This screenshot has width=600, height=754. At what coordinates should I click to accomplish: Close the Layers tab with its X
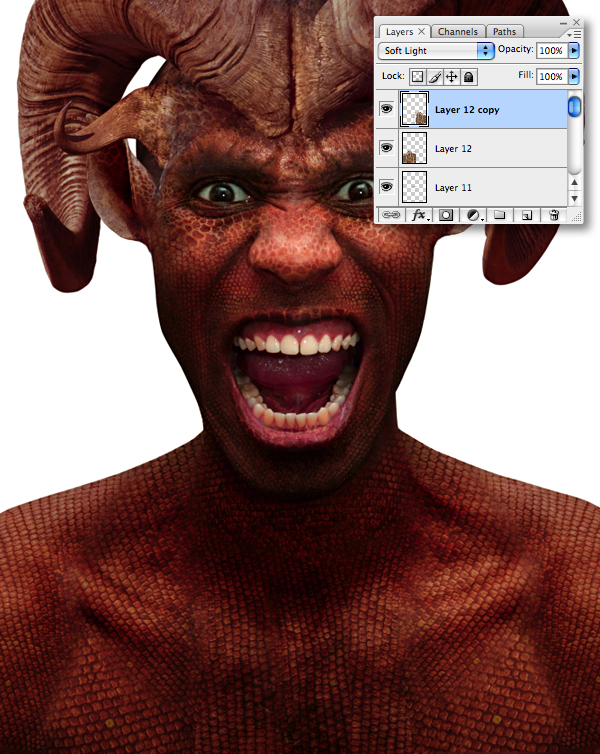(422, 31)
